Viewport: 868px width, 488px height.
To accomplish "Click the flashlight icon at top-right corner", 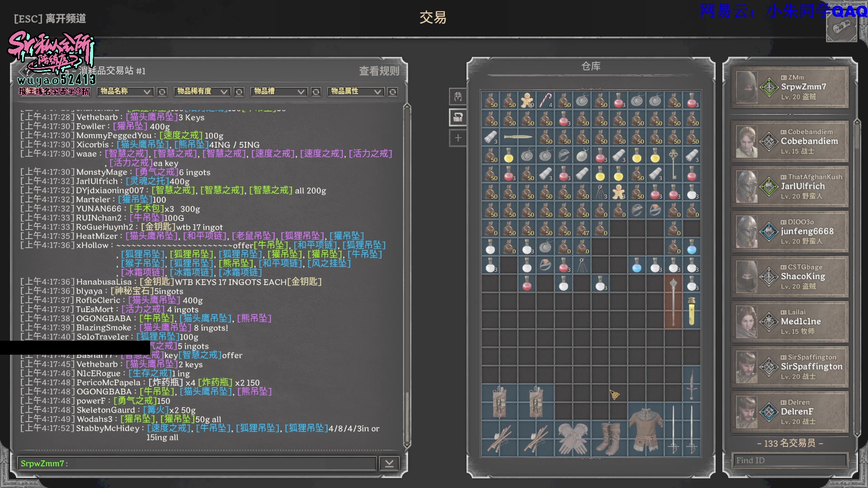I will click(x=841, y=28).
